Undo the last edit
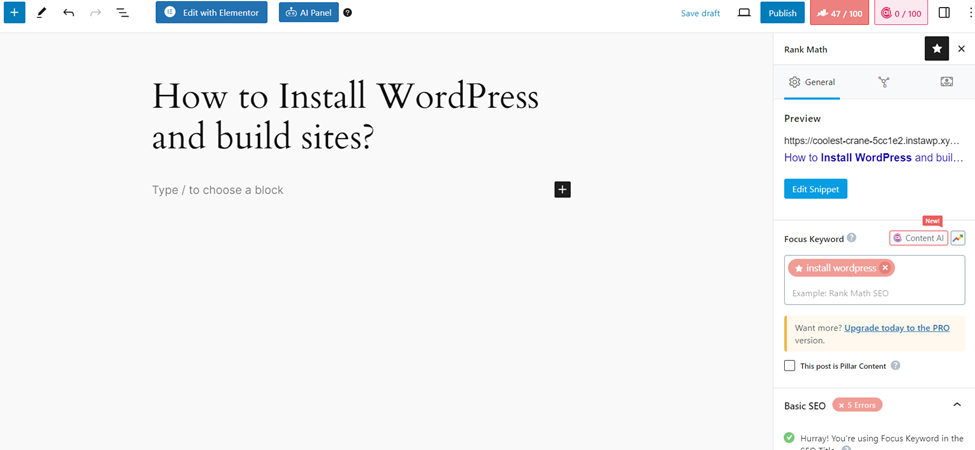The width and height of the screenshot is (975, 450). pyautogui.click(x=68, y=12)
